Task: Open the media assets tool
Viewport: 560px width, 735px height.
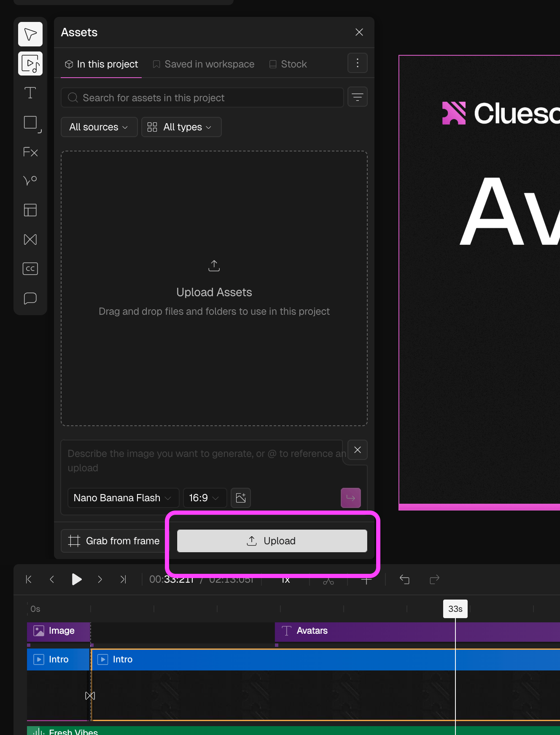Action: click(30, 64)
